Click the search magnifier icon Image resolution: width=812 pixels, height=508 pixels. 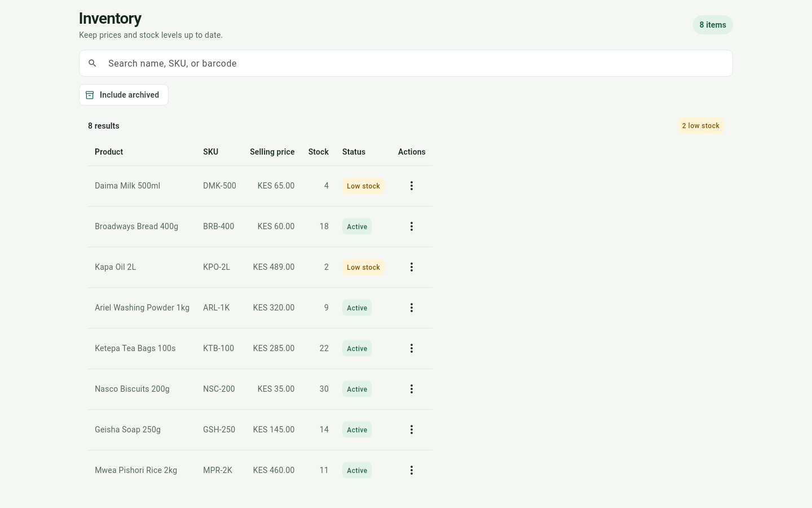tap(92, 63)
